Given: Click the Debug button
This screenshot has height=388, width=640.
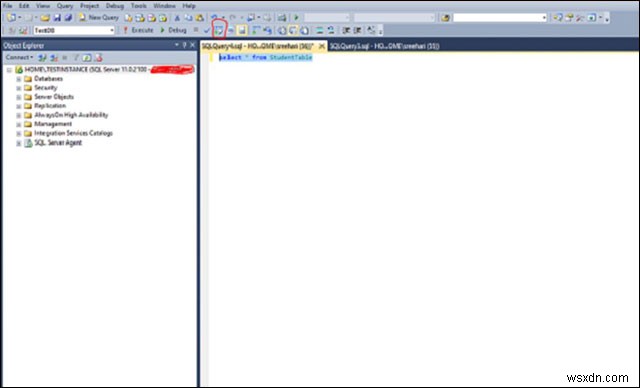Looking at the screenshot, I should coord(173,30).
